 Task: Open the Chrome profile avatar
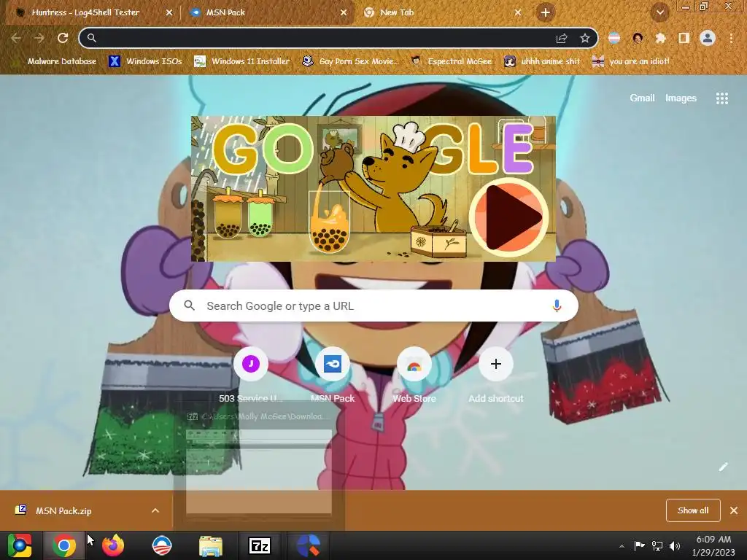708,38
